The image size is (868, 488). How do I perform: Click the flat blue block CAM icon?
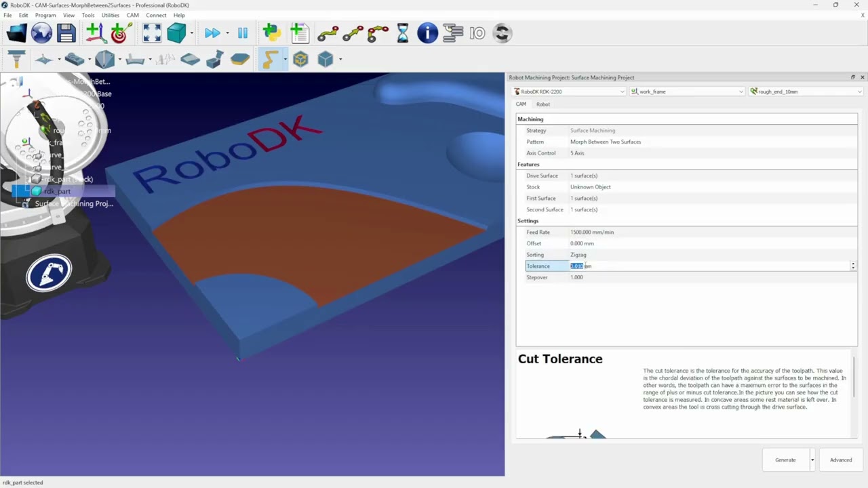pos(190,60)
